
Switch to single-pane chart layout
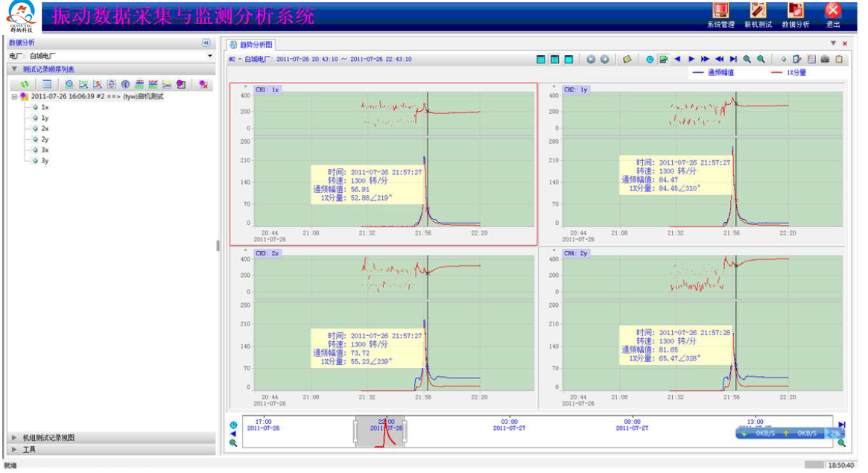(x=568, y=60)
